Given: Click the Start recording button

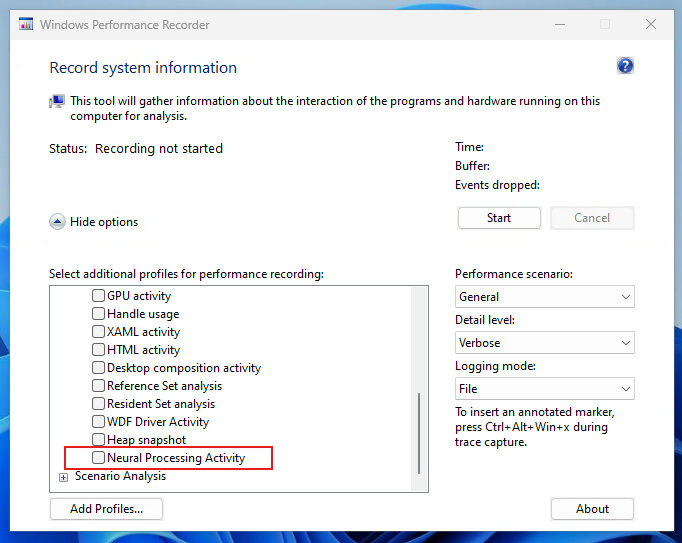Looking at the screenshot, I should click(x=499, y=218).
